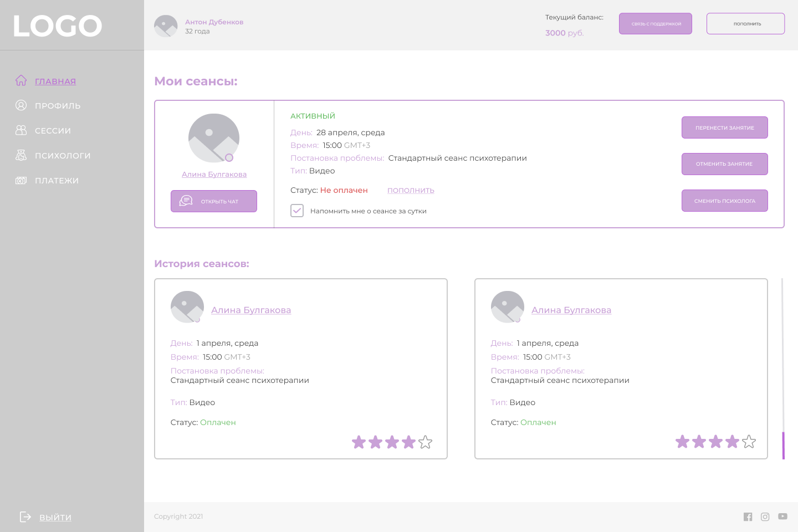The image size is (798, 532).
Task: Click the Психологи icon in the sidebar
Action: click(x=21, y=155)
